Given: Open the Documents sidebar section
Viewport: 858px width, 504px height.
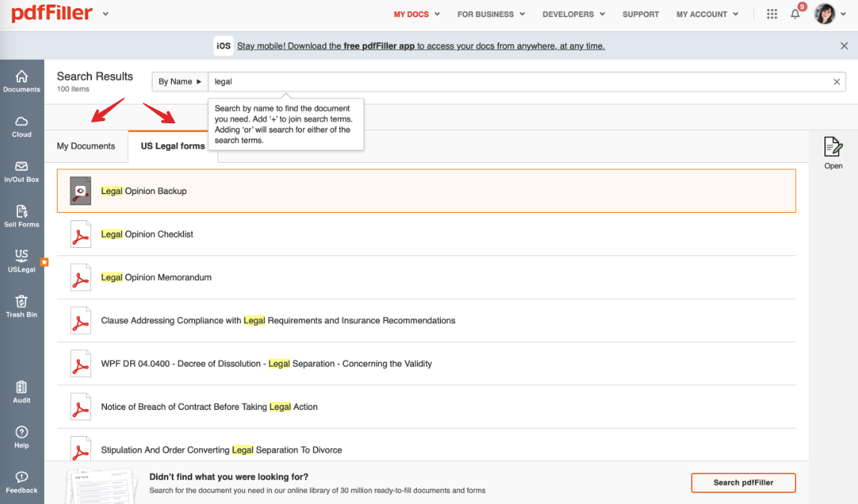Looking at the screenshot, I should 22,81.
